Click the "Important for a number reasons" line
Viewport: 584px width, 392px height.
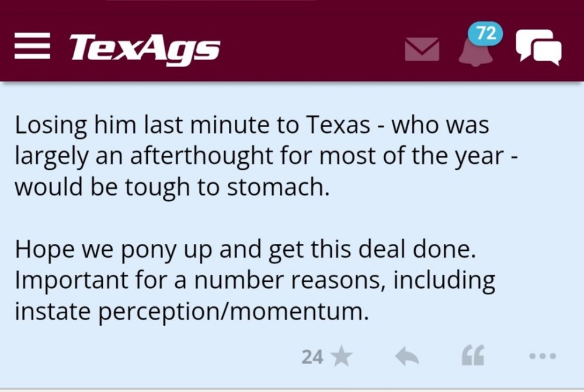tap(255, 281)
